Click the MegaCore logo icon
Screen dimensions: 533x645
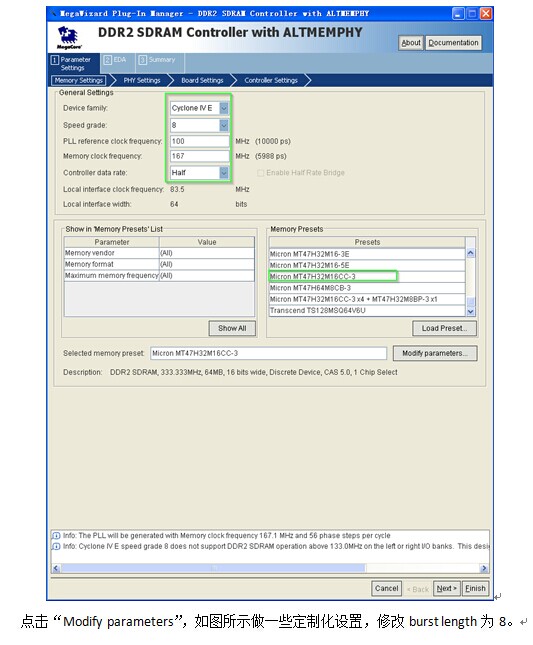[69, 37]
